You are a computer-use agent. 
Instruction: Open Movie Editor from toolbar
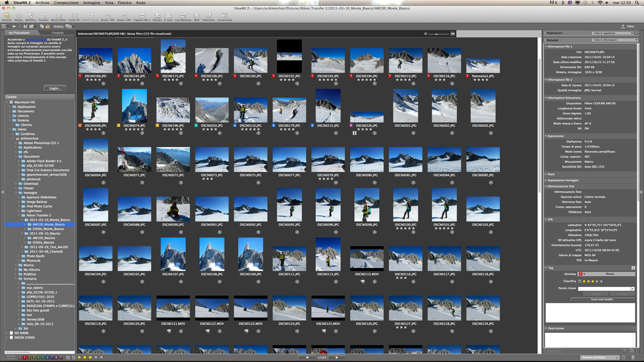tap(58, 17)
